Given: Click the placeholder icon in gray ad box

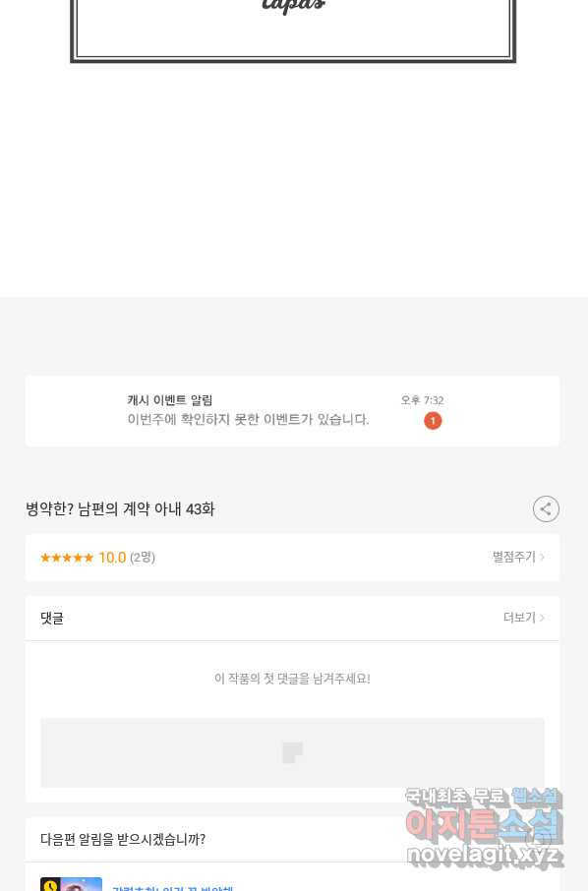Looking at the screenshot, I should [293, 752].
